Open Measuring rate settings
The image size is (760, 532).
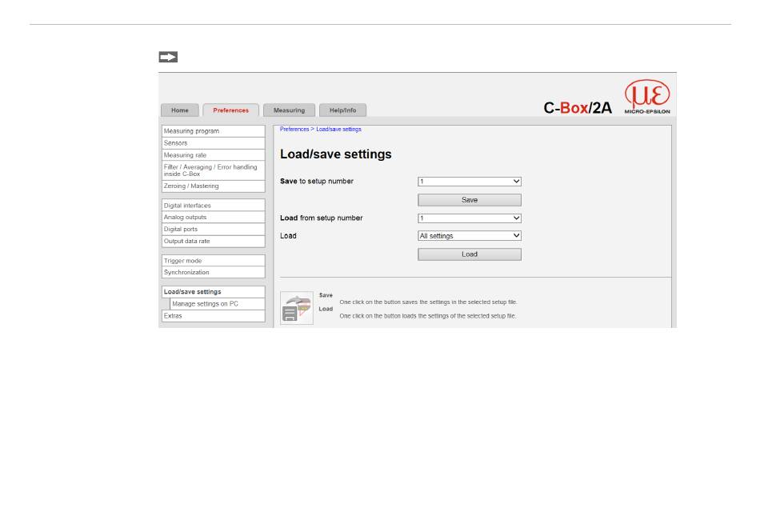tap(214, 155)
